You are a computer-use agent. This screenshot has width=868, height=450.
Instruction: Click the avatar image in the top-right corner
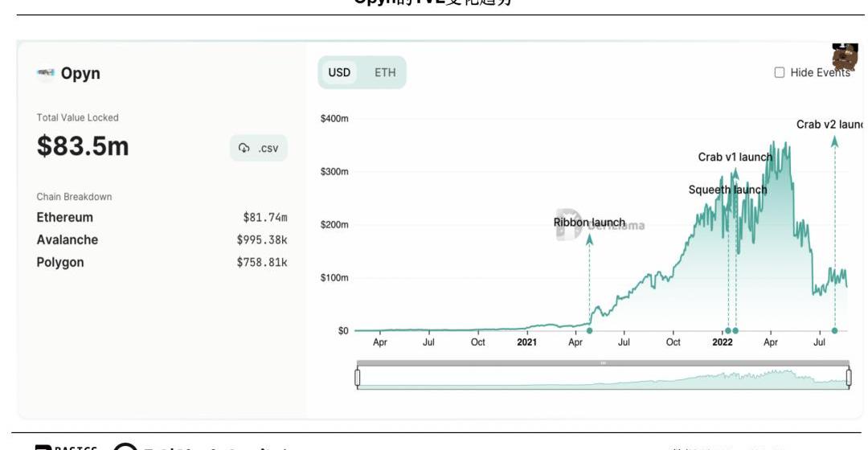[845, 56]
